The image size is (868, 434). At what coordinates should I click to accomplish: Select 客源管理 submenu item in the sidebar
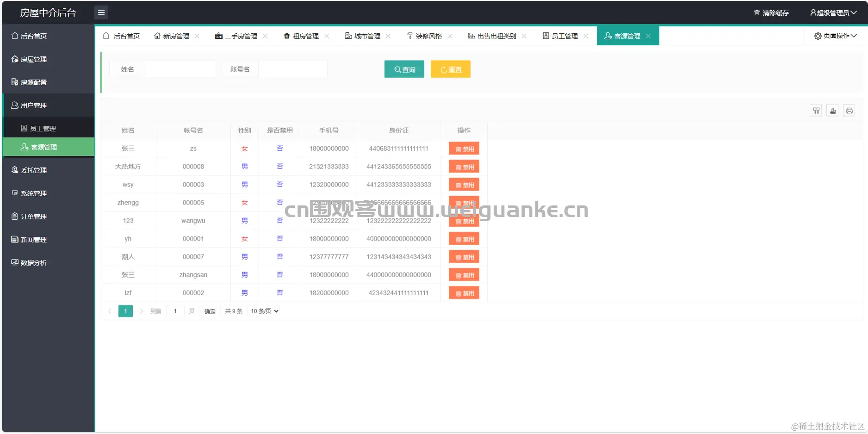[x=48, y=147]
